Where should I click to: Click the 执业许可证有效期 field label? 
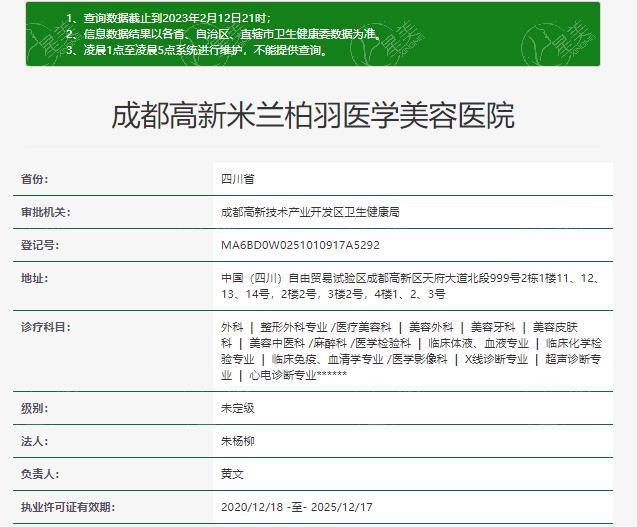point(68,507)
